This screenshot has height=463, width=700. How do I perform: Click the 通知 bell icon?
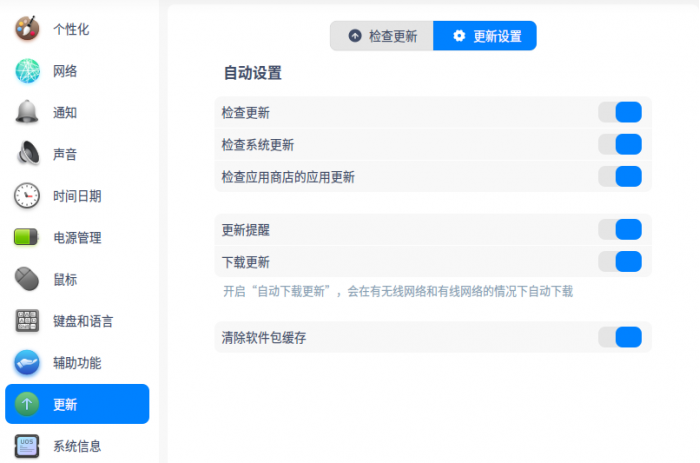coord(27,112)
